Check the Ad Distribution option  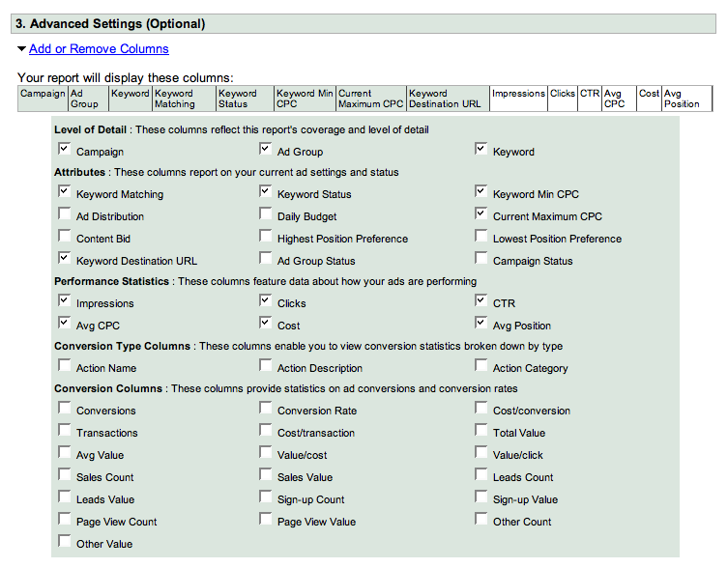(65, 214)
